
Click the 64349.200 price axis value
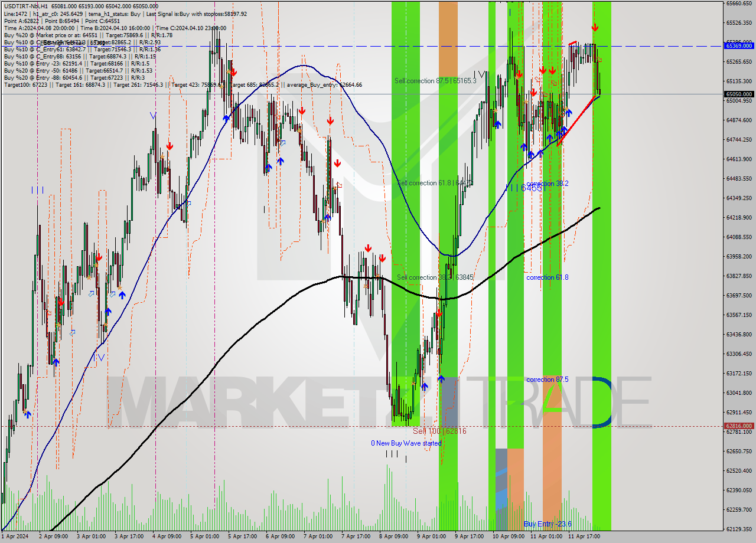(739, 198)
